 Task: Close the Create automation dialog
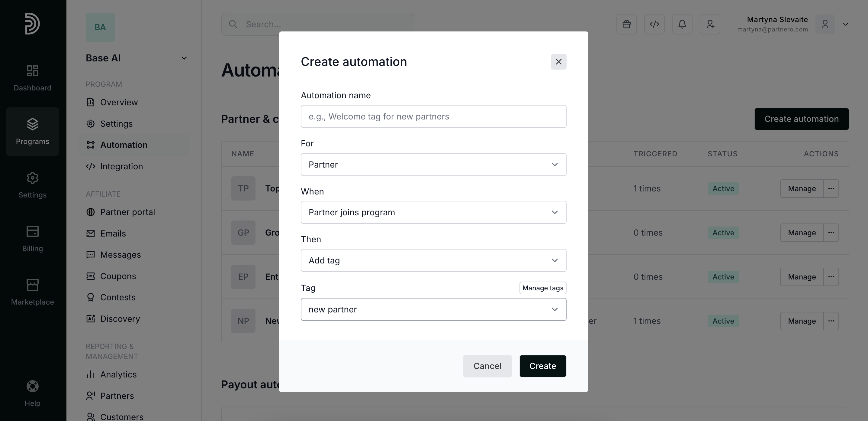pyautogui.click(x=558, y=62)
